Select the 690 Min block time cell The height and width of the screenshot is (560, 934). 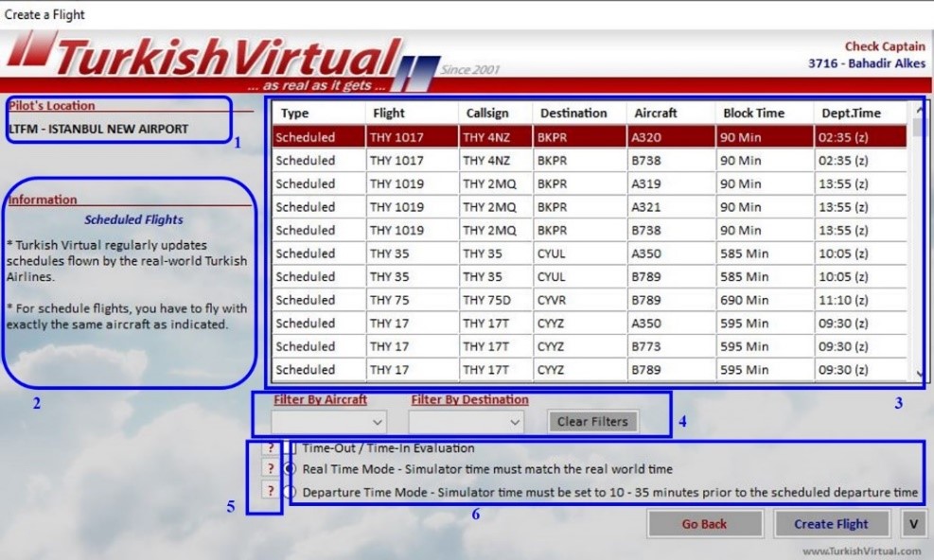[765, 300]
